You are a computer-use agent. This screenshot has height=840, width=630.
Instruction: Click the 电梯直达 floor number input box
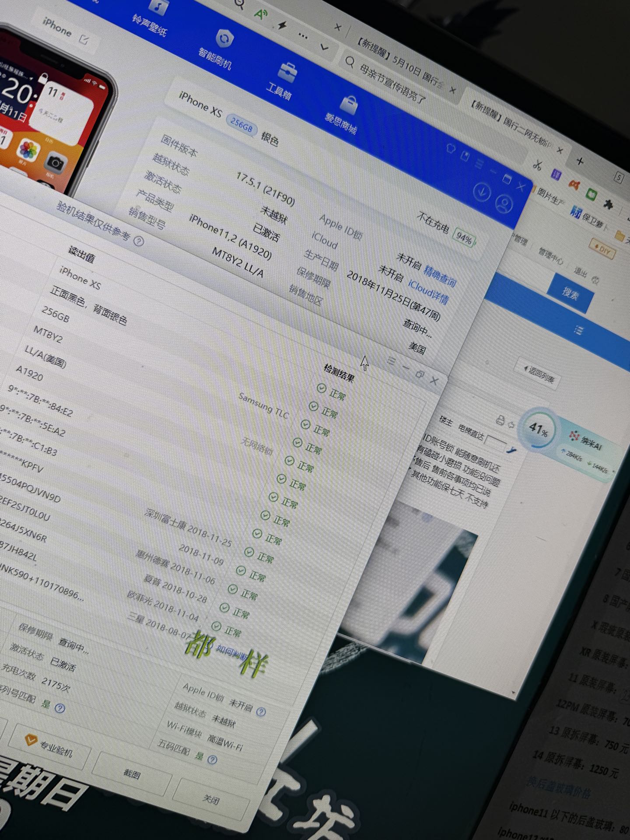point(496,443)
